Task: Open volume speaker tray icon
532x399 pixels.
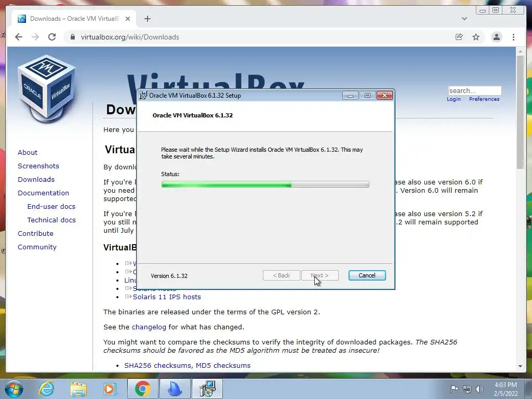Action: pos(479,389)
